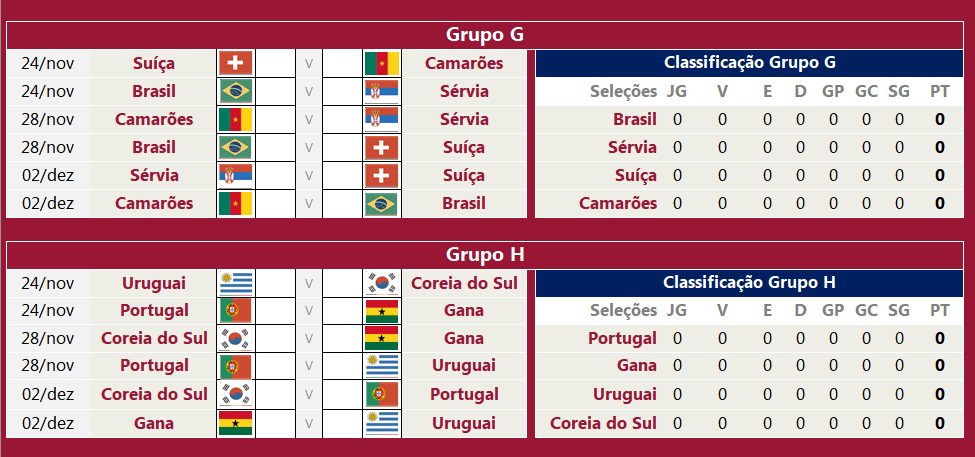This screenshot has height=457, width=975.
Task: Click the Grupo H header bar
Action: (485, 254)
